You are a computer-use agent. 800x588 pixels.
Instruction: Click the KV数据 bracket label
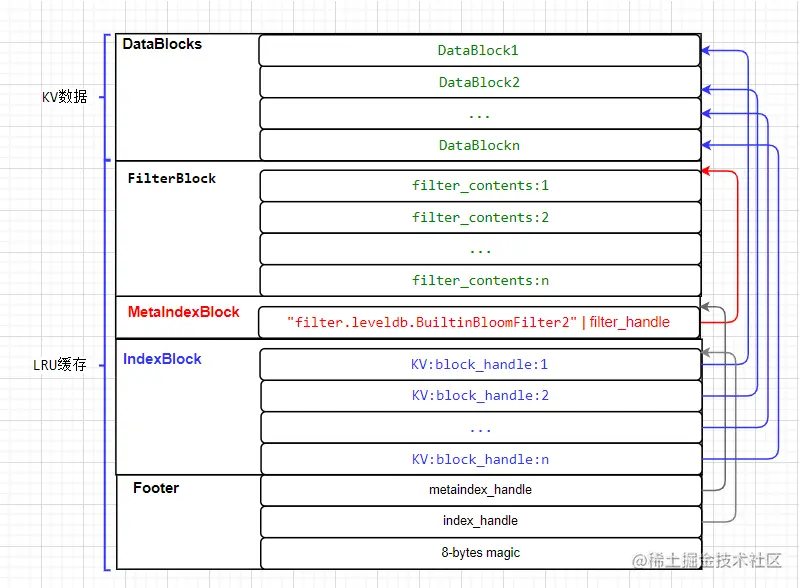tap(64, 97)
